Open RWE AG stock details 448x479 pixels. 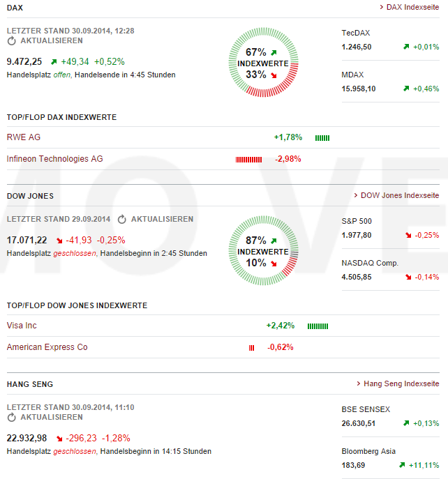click(24, 137)
